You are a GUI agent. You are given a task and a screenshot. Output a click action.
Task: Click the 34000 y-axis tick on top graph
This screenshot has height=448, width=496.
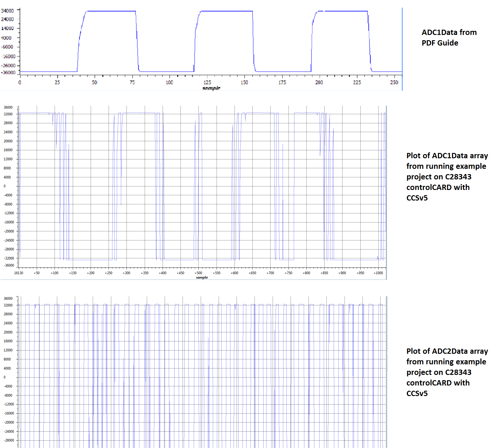(7, 11)
